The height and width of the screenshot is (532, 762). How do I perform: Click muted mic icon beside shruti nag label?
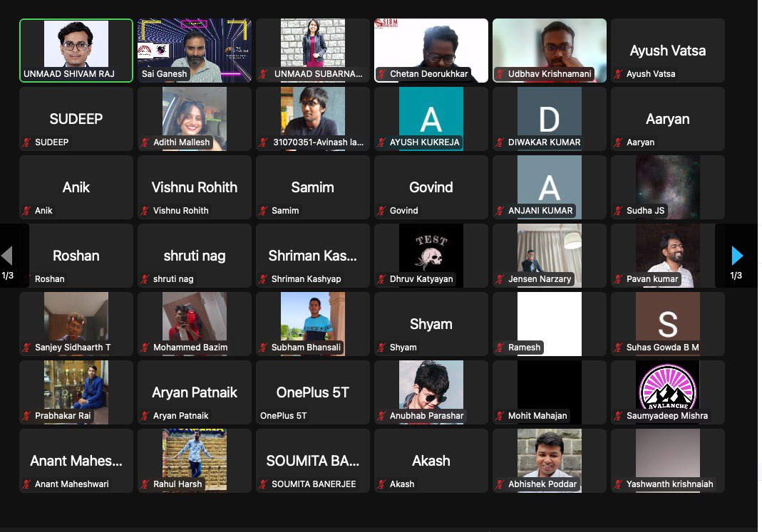[145, 279]
